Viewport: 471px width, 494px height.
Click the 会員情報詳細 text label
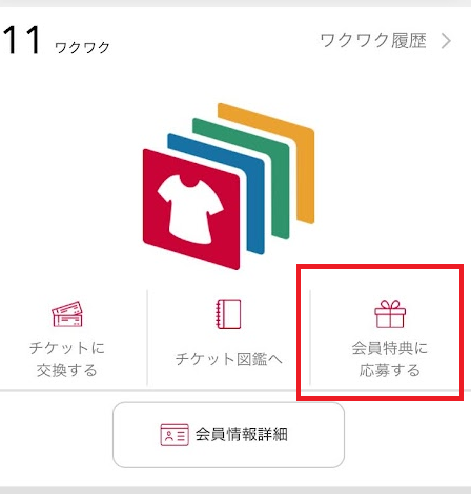tap(242, 435)
